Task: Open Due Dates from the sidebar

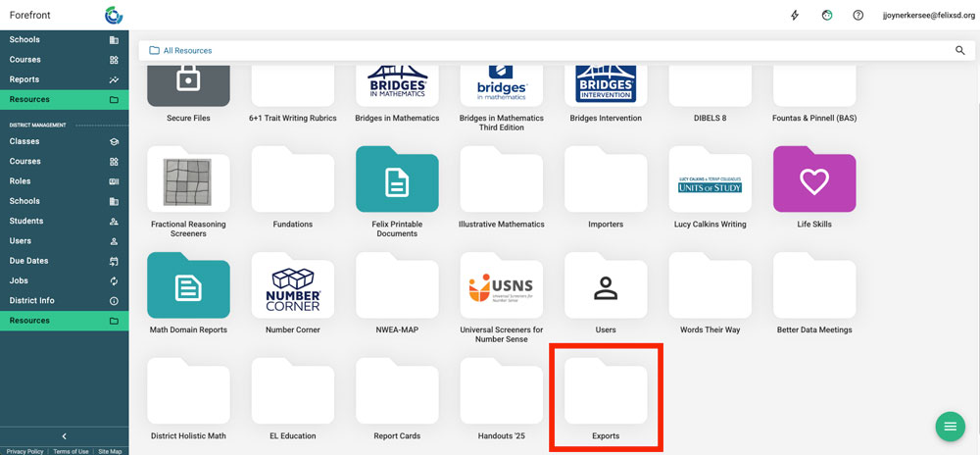Action: [28, 261]
